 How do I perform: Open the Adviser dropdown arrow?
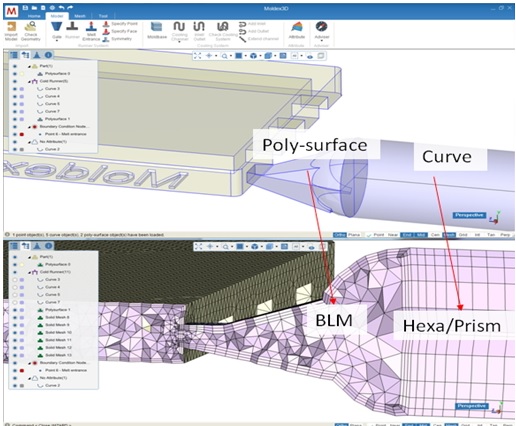click(x=322, y=41)
